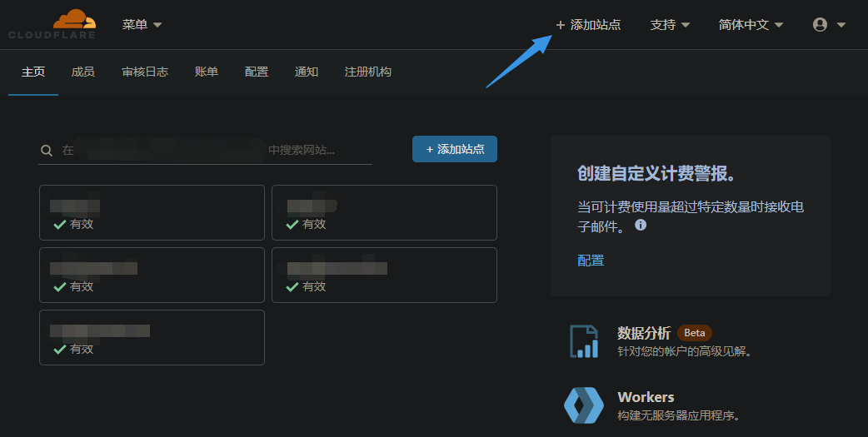Open the 数据分析 Beta link

pos(644,333)
